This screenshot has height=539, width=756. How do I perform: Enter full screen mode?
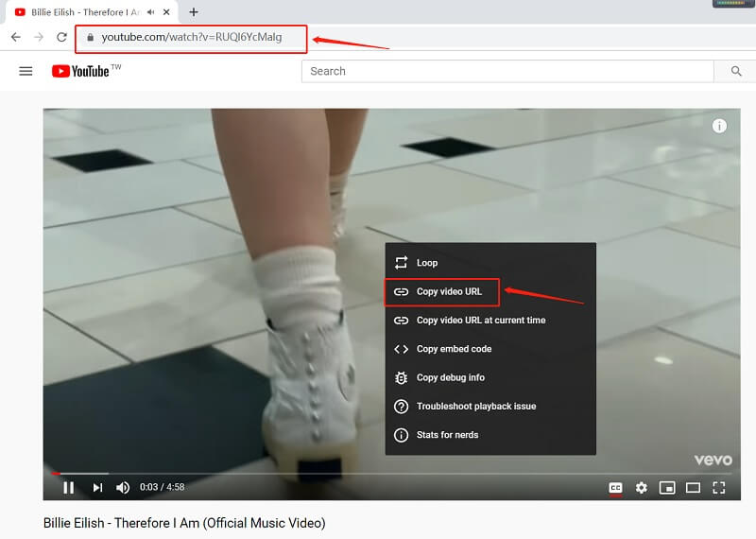click(x=719, y=488)
